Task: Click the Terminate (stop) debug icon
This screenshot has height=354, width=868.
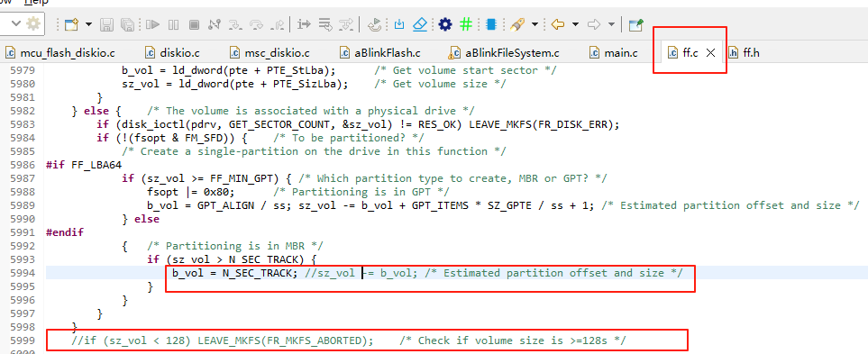Action: [x=194, y=24]
